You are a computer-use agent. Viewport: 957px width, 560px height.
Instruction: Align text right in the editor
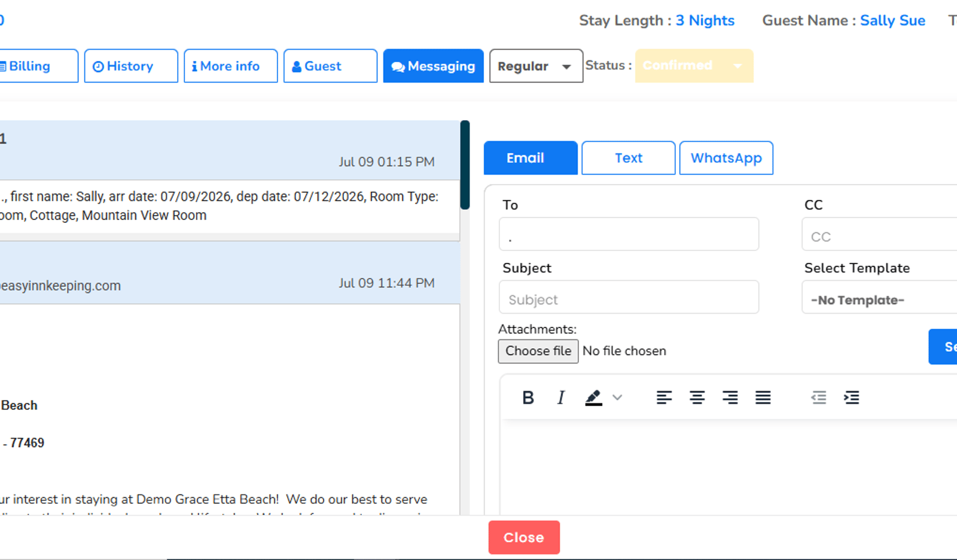point(730,397)
